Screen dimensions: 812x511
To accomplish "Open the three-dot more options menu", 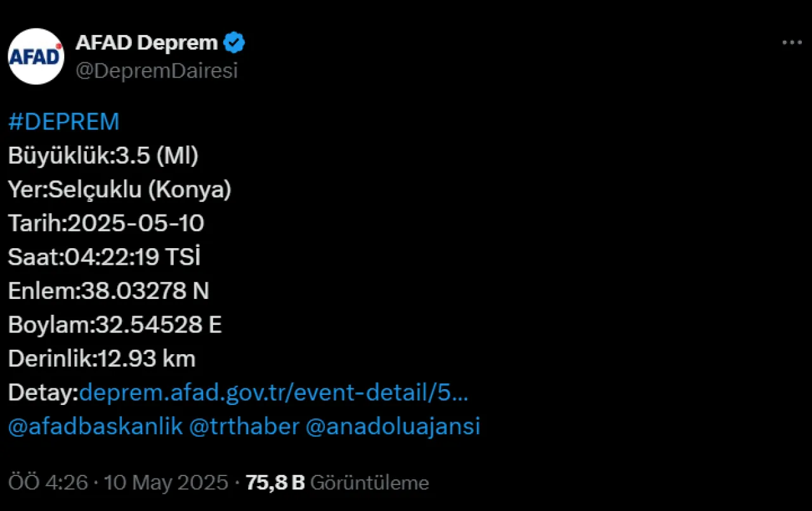I will tap(792, 43).
